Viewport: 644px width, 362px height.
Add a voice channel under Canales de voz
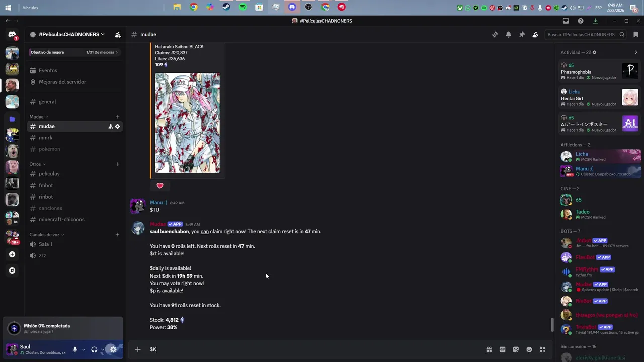click(117, 235)
